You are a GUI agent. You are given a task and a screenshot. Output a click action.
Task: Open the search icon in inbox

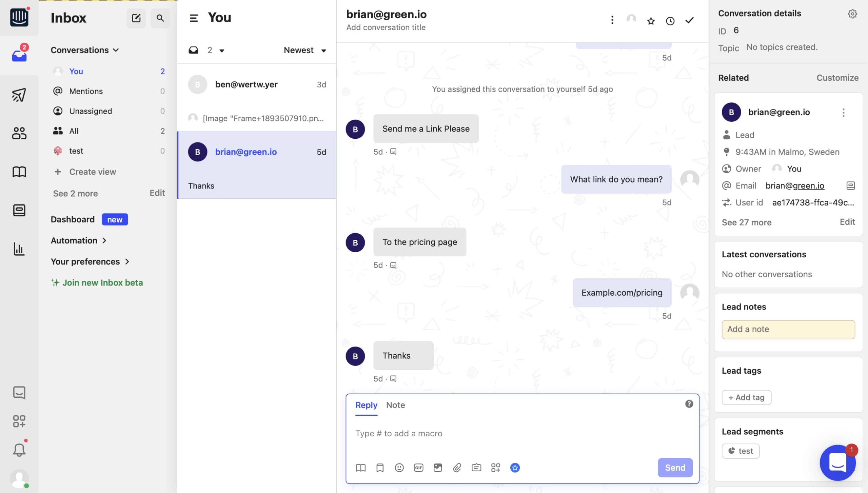(x=160, y=18)
